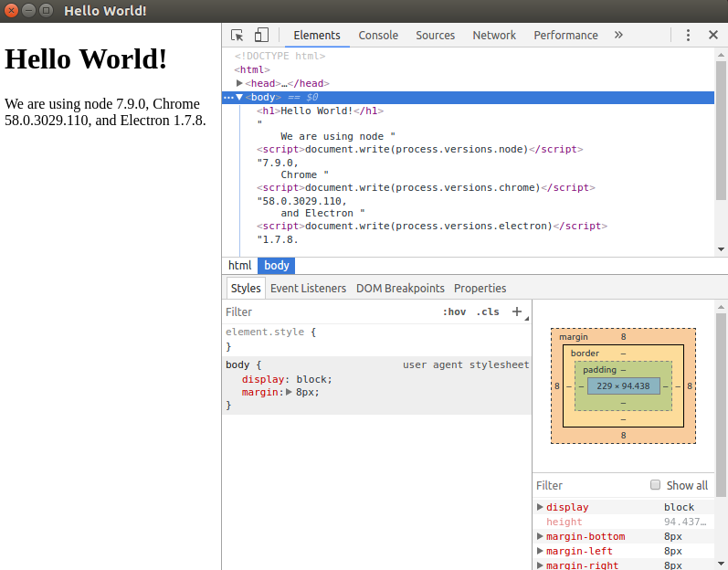Open the Elements tab
The height and width of the screenshot is (570, 728).
point(317,36)
